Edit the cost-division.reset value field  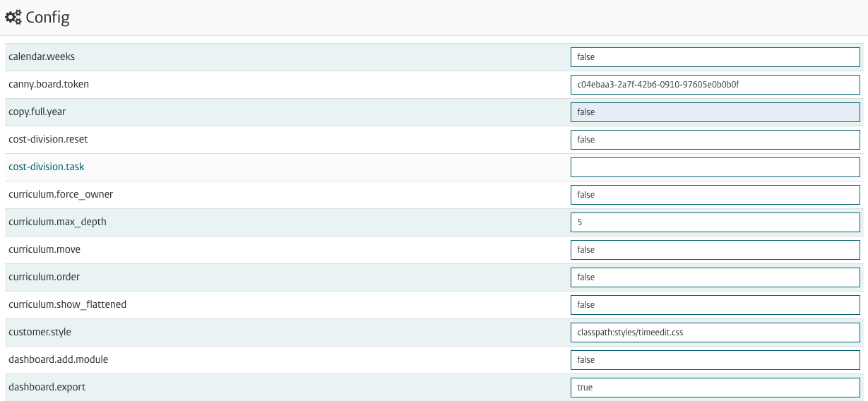click(x=715, y=140)
